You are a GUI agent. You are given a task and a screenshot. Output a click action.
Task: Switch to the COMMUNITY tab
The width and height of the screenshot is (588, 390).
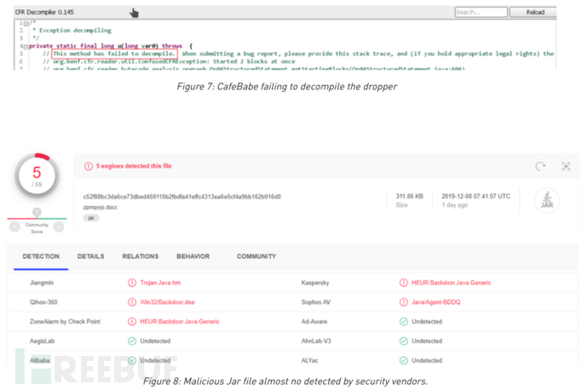point(257,256)
